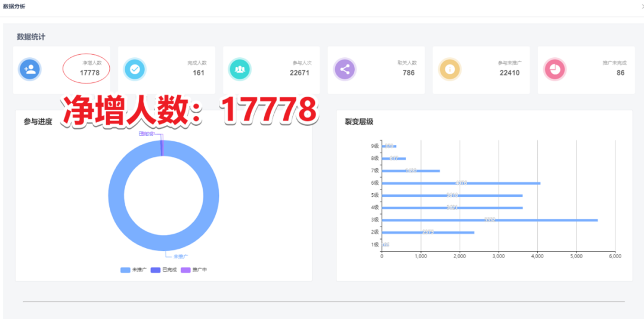644x319 pixels.
Task: Select the 6级 bar in 裂变层级 chart
Action: 461,183
